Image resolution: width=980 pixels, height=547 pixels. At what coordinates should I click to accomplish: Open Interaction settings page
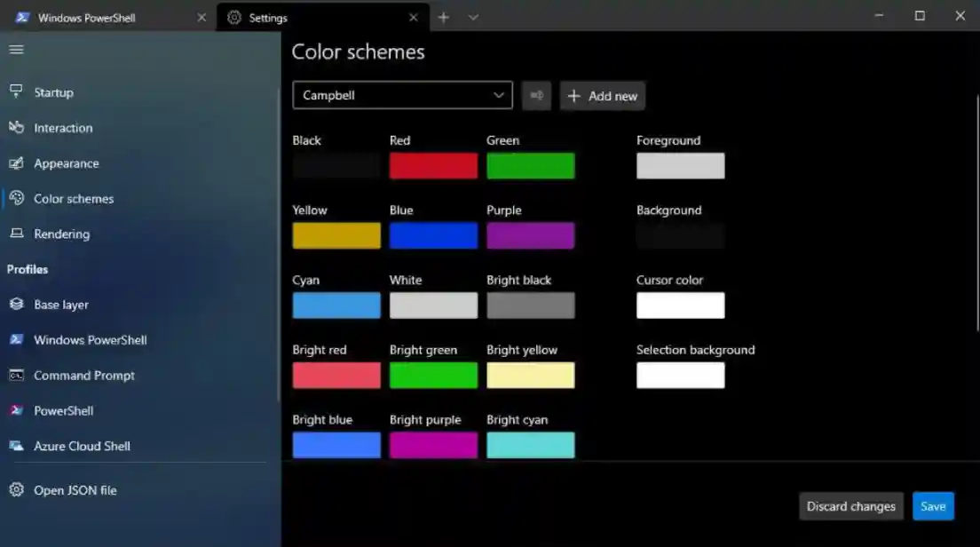138,128
